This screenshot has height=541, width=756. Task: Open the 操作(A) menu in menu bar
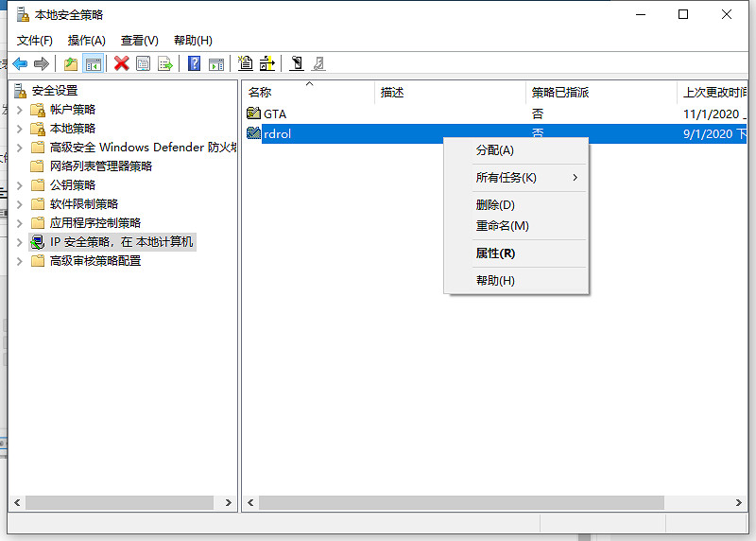point(86,41)
